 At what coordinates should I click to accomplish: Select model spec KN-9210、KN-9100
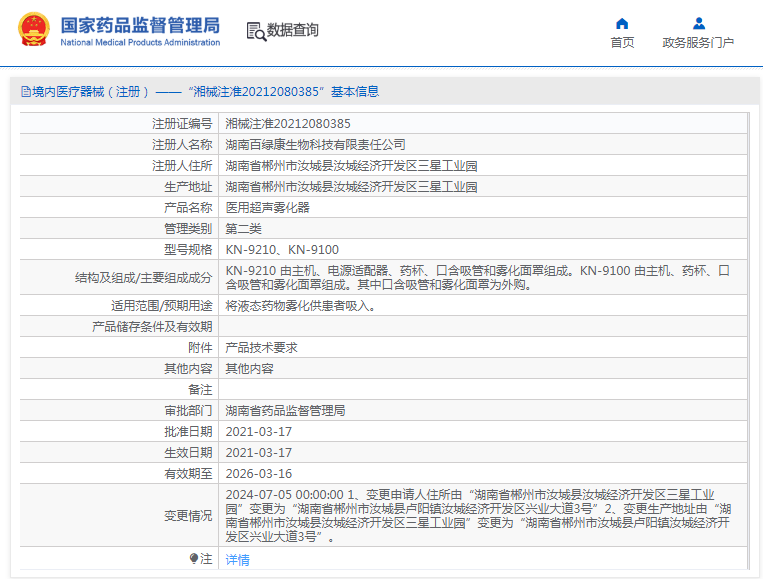pyautogui.click(x=282, y=250)
